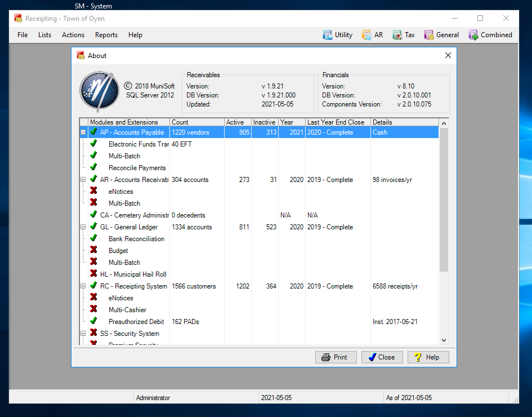Click scrollbar up arrow in module list
Screen dimensions: 532x417
pos(444,123)
